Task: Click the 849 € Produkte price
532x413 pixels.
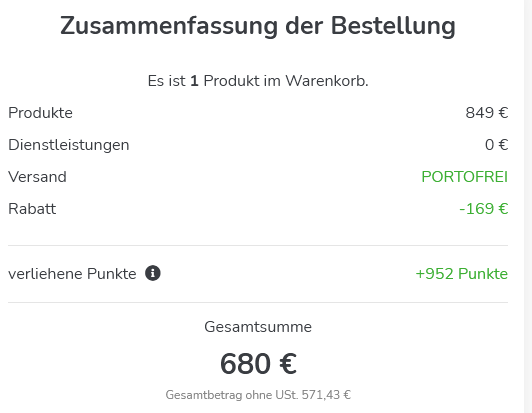Action: point(487,113)
